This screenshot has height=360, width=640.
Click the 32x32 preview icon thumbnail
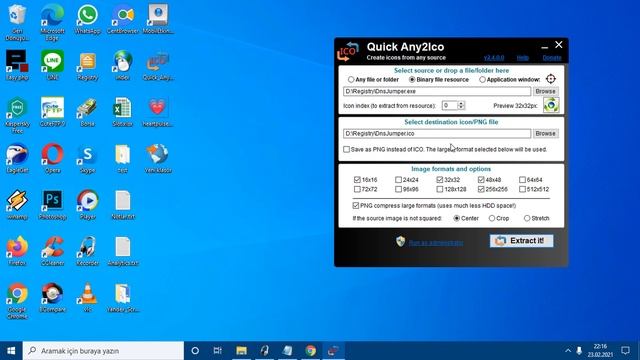551,105
